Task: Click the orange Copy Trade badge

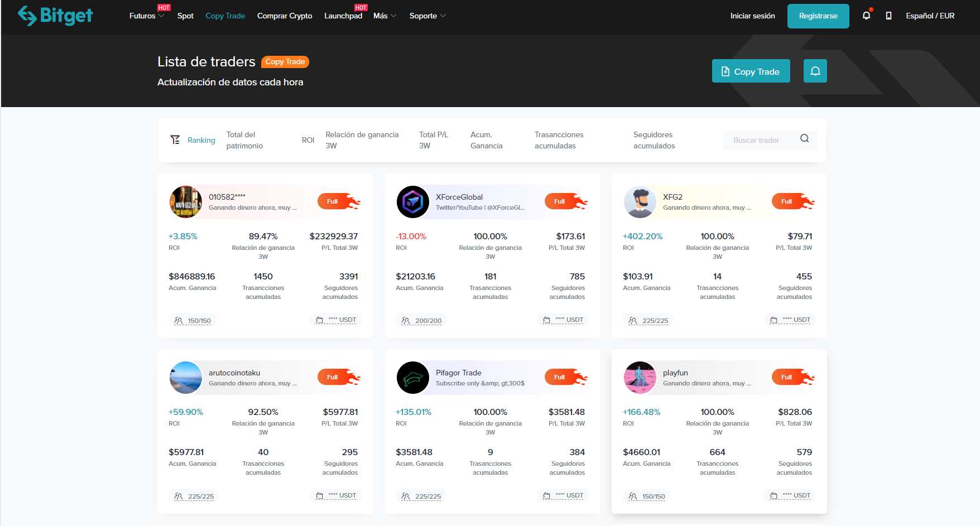Action: tap(285, 61)
